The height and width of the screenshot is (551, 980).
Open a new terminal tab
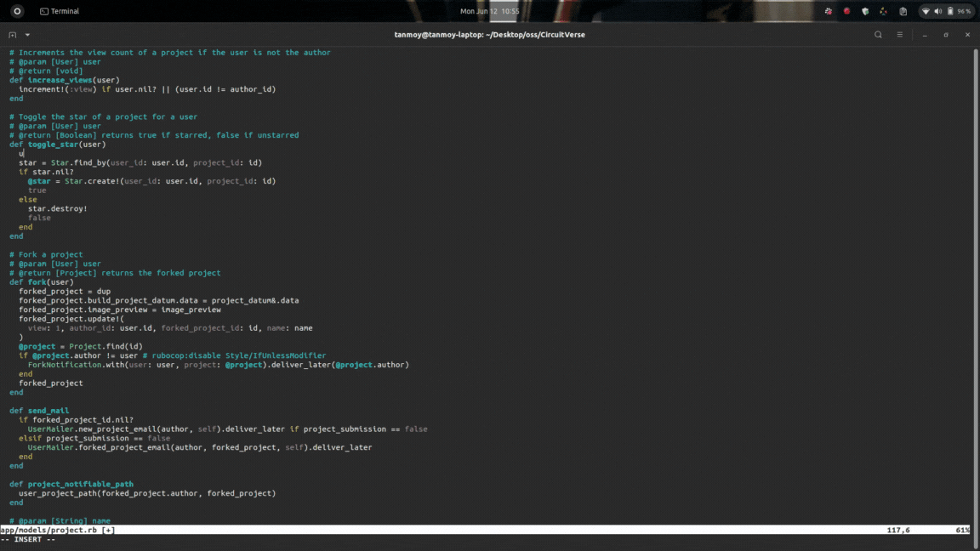12,35
